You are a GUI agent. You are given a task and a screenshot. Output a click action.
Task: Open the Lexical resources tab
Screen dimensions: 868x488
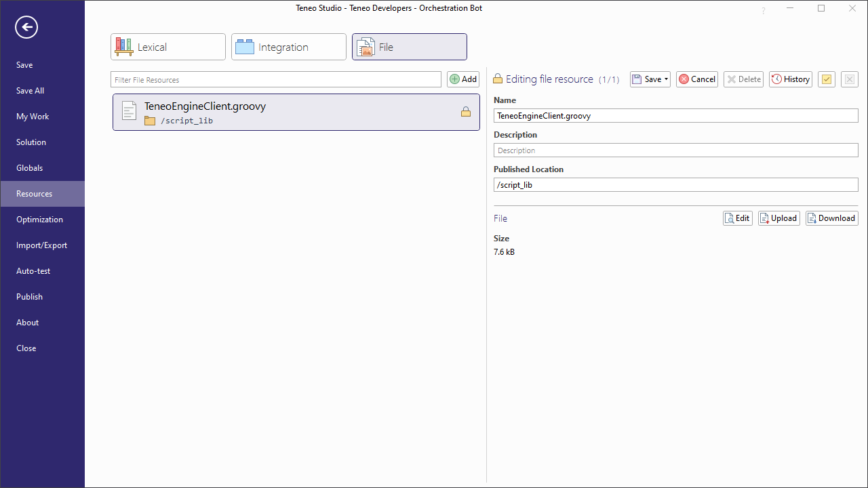click(168, 47)
